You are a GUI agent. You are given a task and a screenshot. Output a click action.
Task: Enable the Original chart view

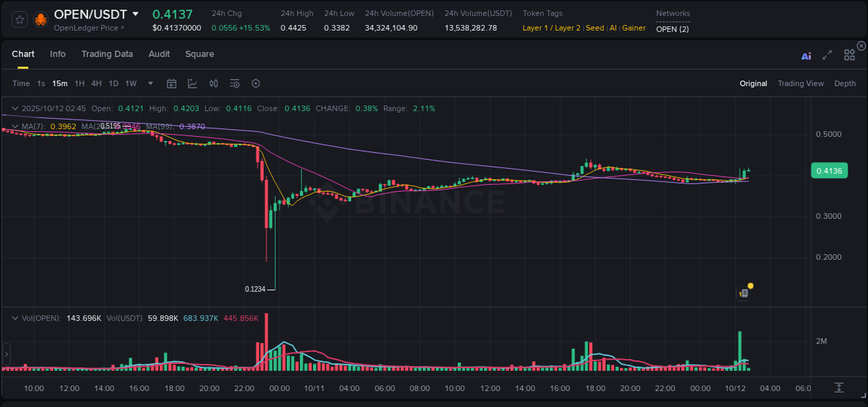pos(753,83)
